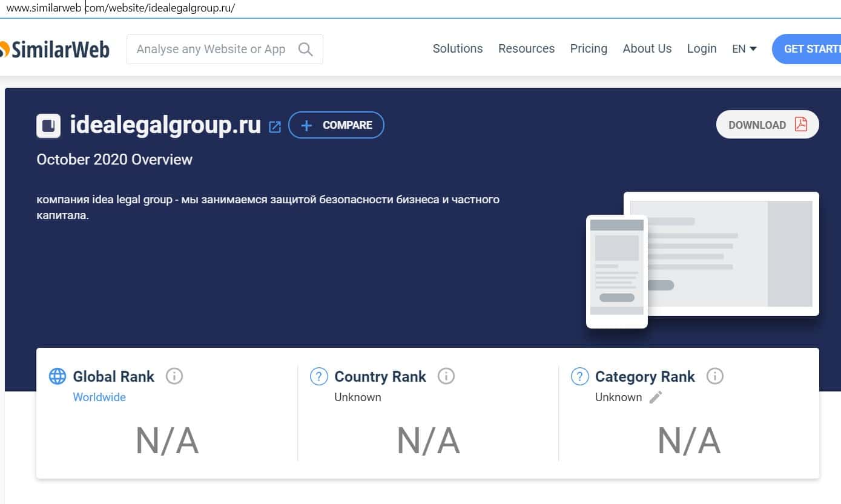Edit category with the pencil icon
This screenshot has width=841, height=504.
[x=656, y=397]
